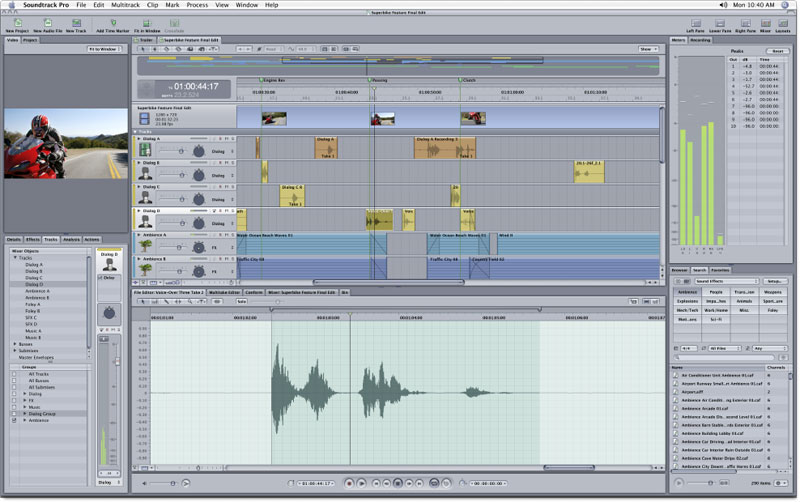
Task: Click the New Audio File toolbar icon
Action: coord(47,23)
